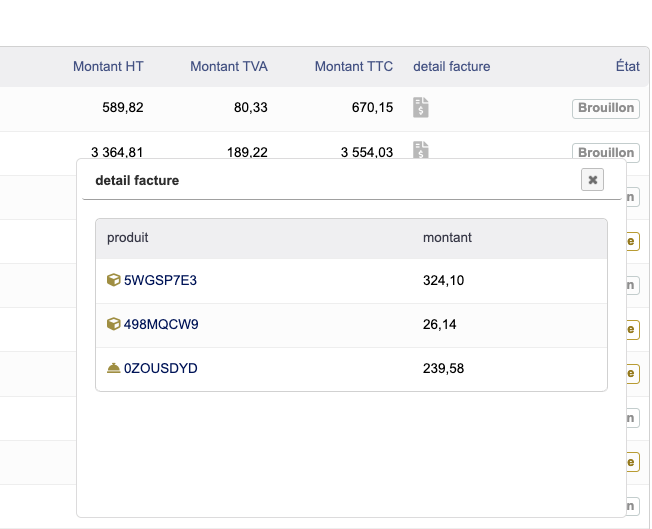Open product link 498MQCW9
This screenshot has width=652, height=529.
pyautogui.click(x=161, y=324)
